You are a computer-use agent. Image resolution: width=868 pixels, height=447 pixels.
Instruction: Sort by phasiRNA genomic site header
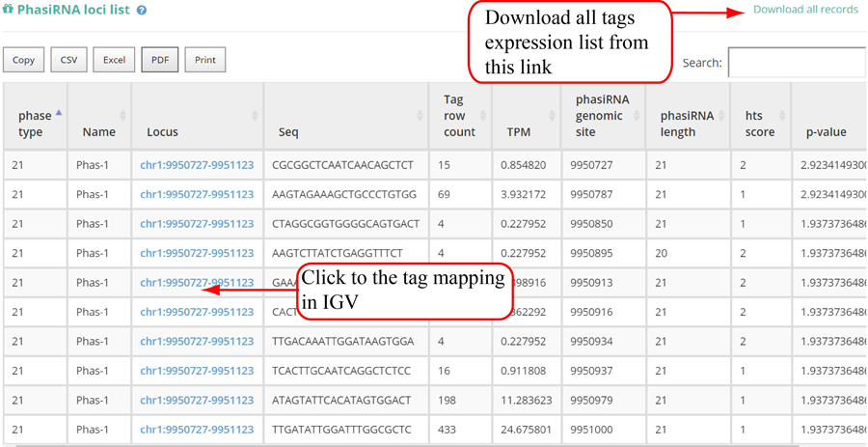tap(598, 116)
